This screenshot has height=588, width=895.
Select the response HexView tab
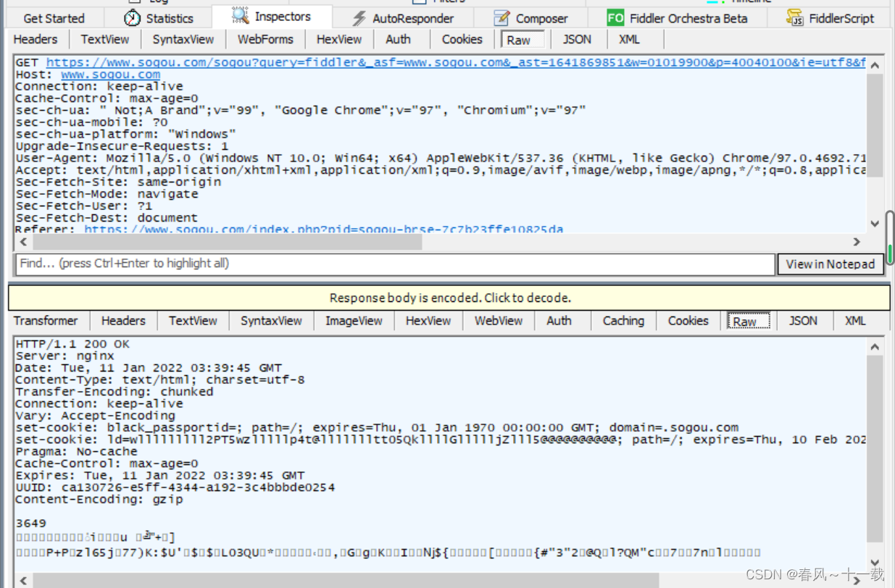[x=428, y=321]
